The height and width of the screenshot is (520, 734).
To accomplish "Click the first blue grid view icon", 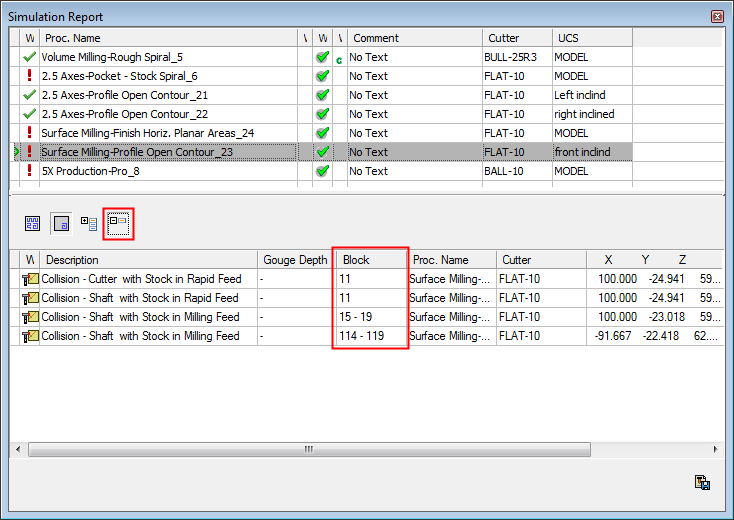I will click(33, 224).
